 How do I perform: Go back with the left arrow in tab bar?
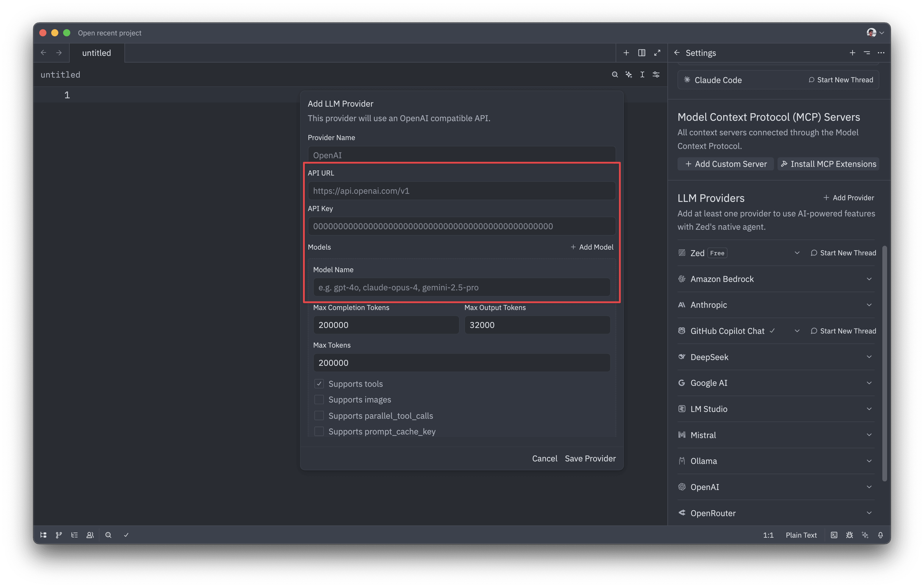click(43, 53)
